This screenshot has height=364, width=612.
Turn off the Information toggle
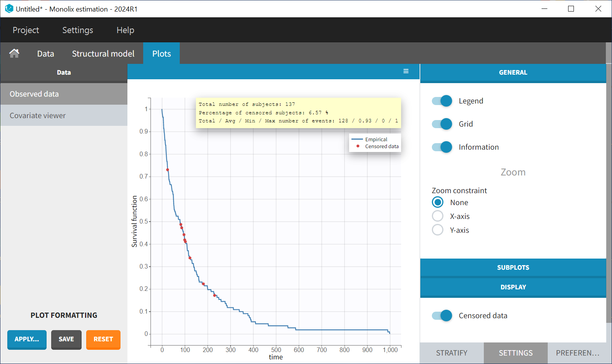[x=442, y=147]
